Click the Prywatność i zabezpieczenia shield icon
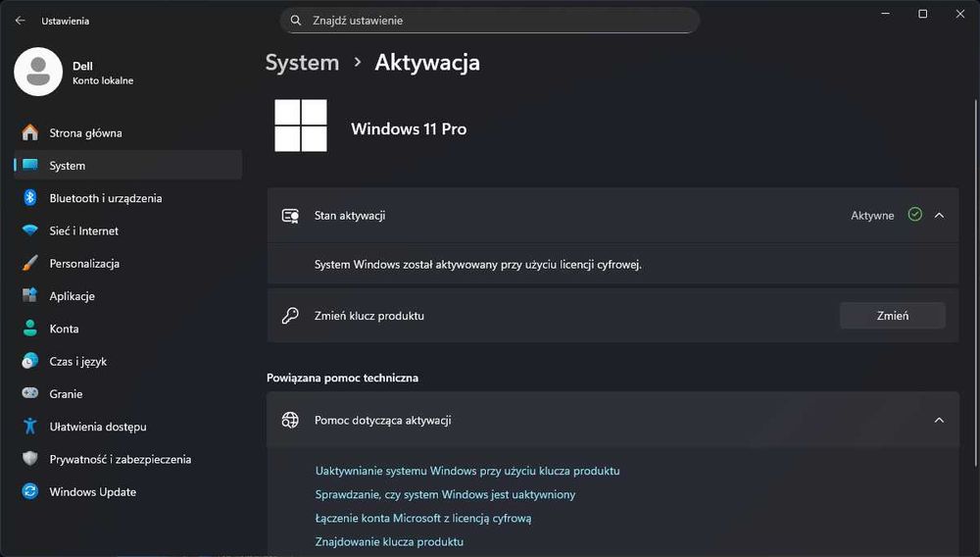 (30, 459)
